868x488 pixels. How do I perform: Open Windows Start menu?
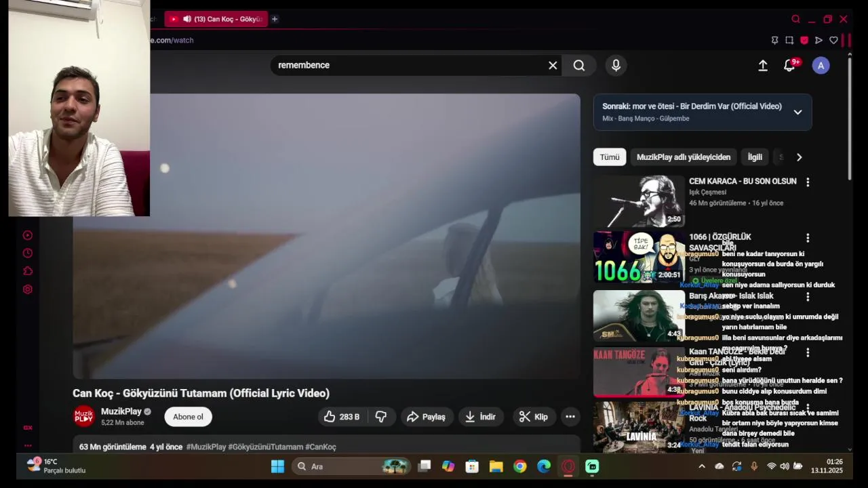point(278,466)
